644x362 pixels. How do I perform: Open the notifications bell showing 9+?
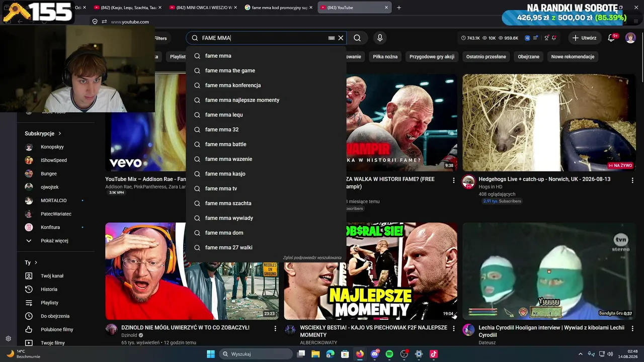click(x=612, y=38)
